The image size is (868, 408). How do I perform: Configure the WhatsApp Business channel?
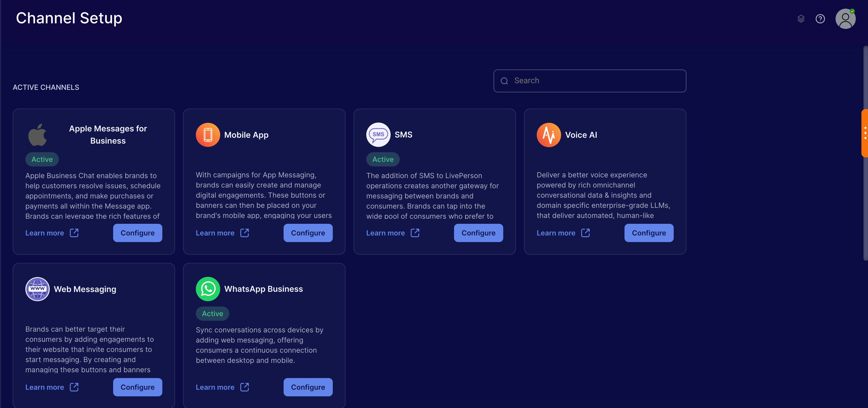point(308,387)
